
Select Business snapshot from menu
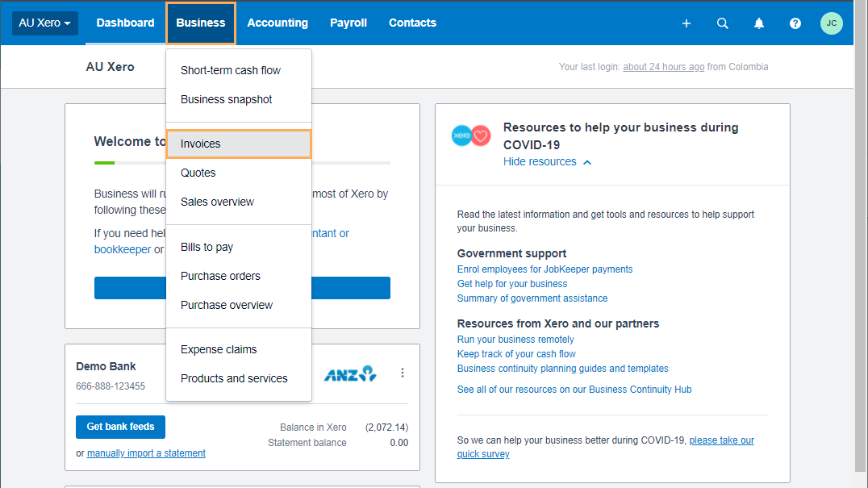click(239, 99)
